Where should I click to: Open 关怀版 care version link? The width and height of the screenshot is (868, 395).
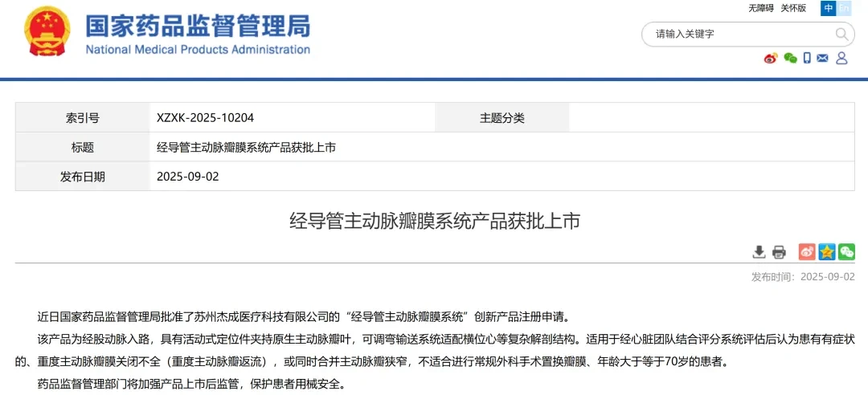point(793,8)
